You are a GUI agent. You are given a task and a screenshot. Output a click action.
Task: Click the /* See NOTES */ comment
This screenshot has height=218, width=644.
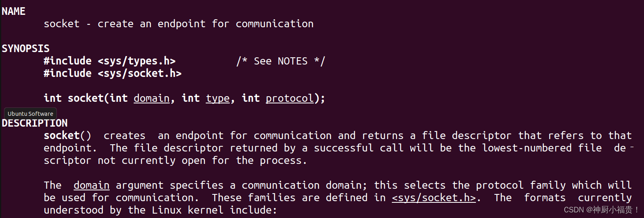[x=281, y=61]
